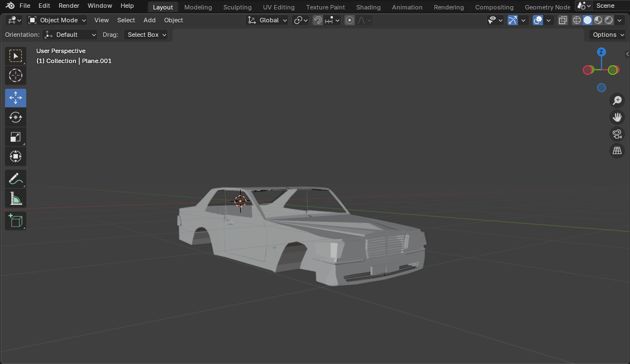Switch to the Texture Paint workspace tab
The image size is (630, 364).
[x=326, y=7]
